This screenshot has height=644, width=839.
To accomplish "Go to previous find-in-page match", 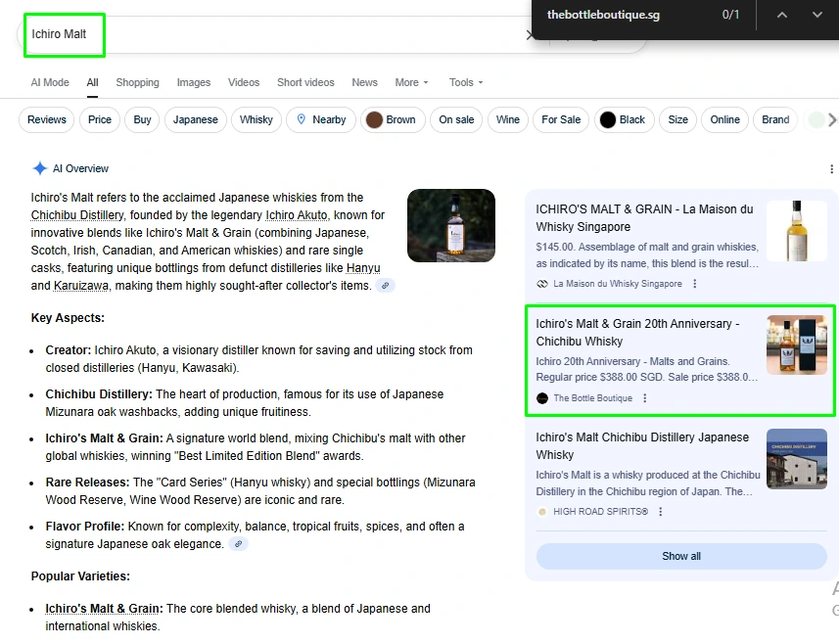I will tap(781, 15).
